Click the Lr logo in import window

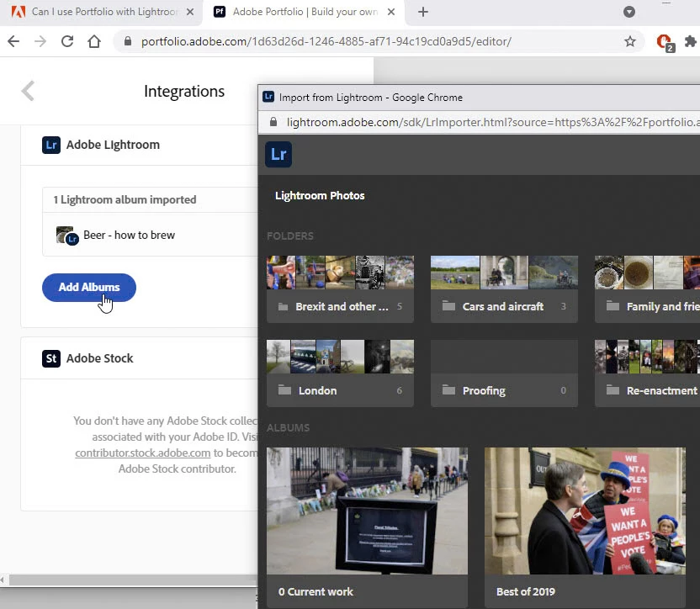click(278, 155)
